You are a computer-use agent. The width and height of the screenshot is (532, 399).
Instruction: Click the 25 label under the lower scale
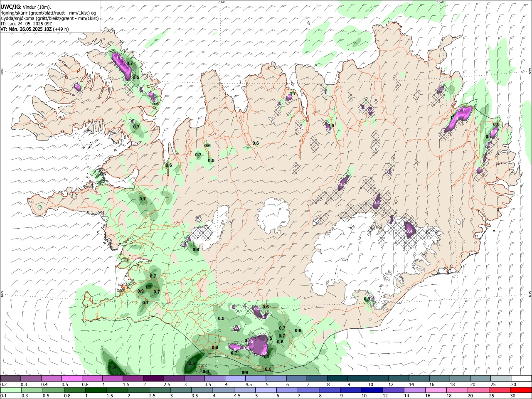click(492, 396)
